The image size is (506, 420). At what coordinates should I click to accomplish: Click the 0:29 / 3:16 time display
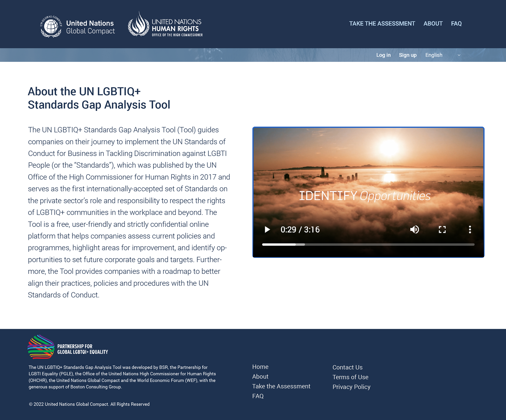click(x=300, y=229)
